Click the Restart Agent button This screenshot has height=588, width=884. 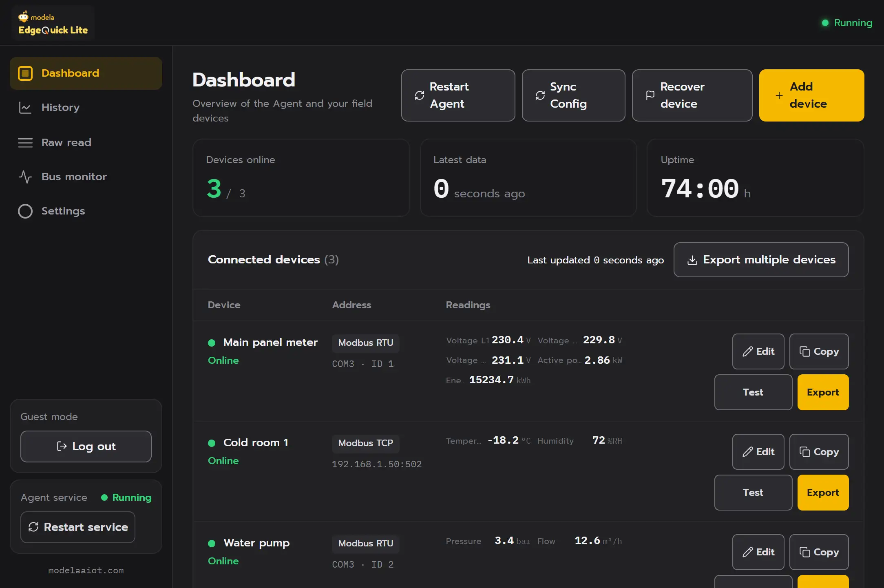[x=458, y=95]
